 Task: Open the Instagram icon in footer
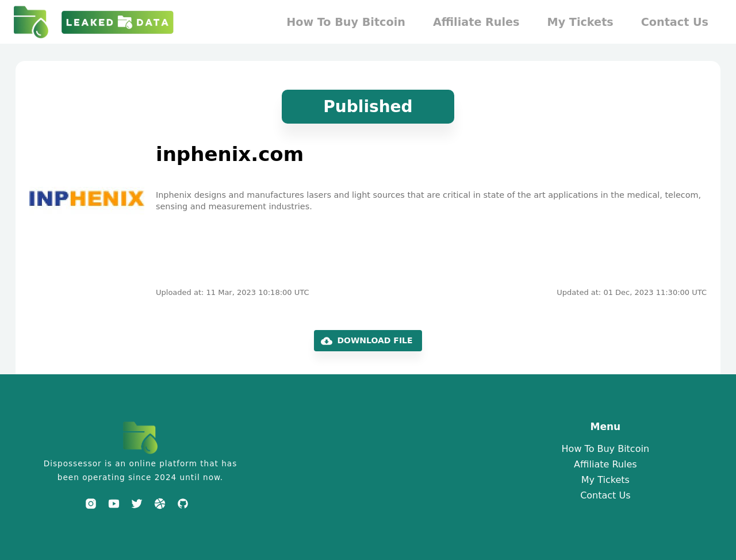[x=91, y=504]
